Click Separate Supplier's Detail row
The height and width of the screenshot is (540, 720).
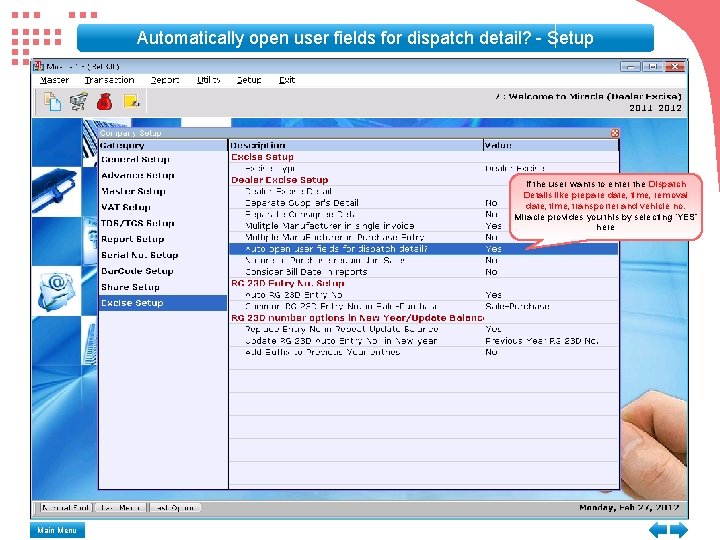click(423, 203)
